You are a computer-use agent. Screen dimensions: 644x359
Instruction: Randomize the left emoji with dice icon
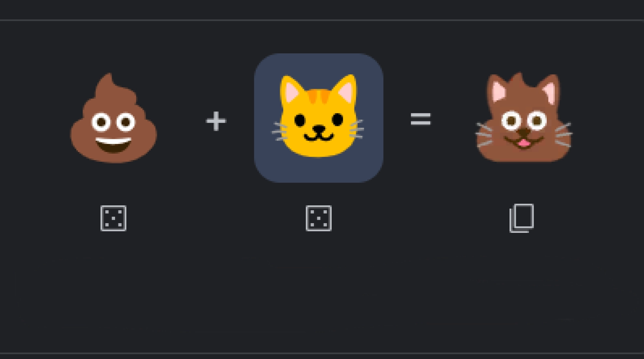(113, 218)
